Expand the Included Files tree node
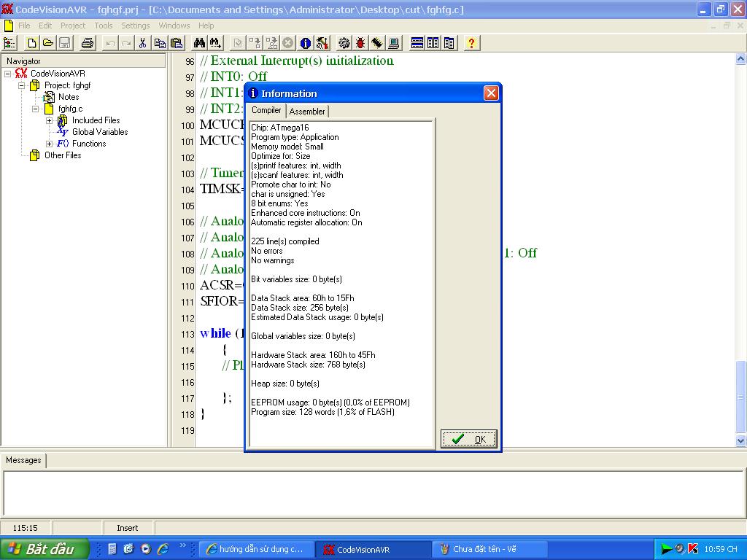The width and height of the screenshot is (747, 560). (50, 120)
